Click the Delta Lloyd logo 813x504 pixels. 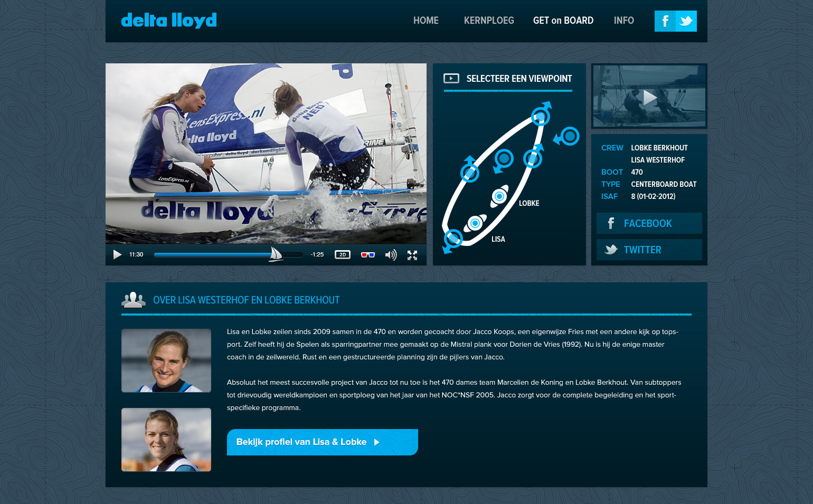(169, 21)
